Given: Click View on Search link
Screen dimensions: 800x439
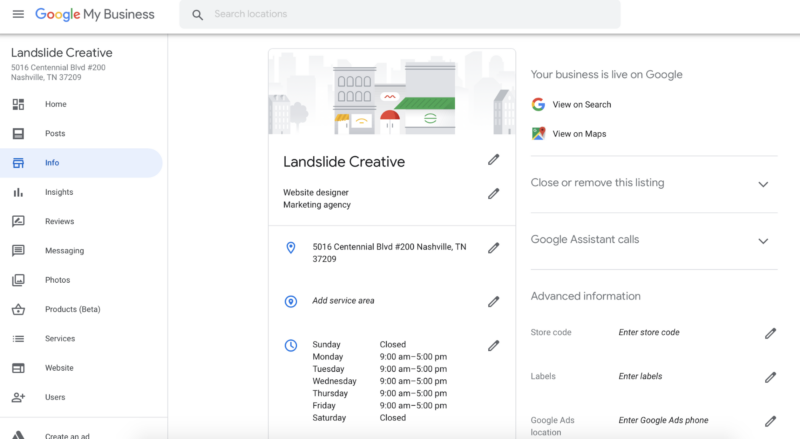Looking at the screenshot, I should (582, 105).
